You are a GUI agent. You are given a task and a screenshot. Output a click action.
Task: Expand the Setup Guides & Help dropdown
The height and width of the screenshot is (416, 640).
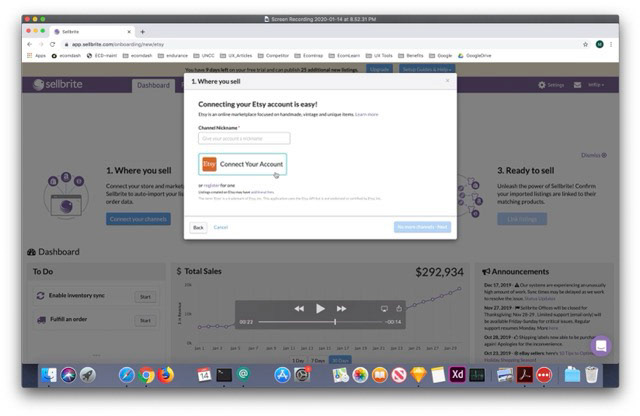(x=427, y=69)
